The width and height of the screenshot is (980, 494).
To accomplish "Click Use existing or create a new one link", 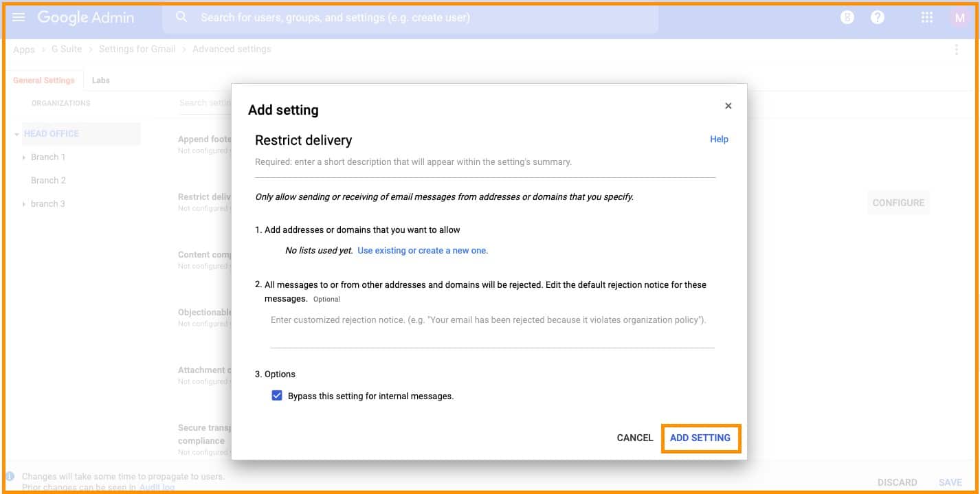I will [x=423, y=251].
